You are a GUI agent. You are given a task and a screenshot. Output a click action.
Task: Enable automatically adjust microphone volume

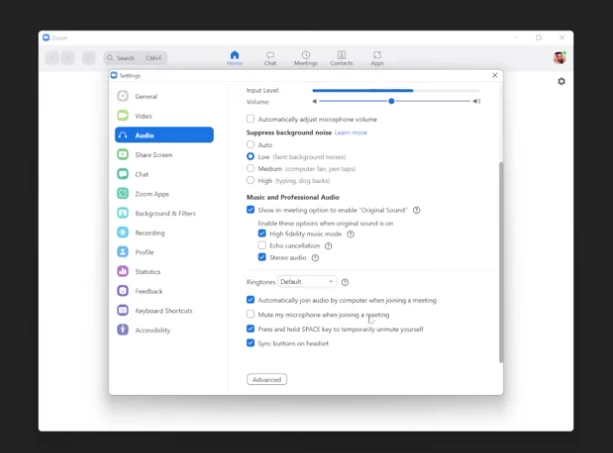(x=251, y=119)
